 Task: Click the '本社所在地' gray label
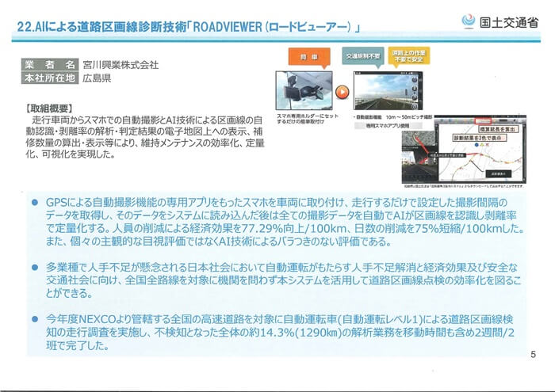pyautogui.click(x=49, y=78)
